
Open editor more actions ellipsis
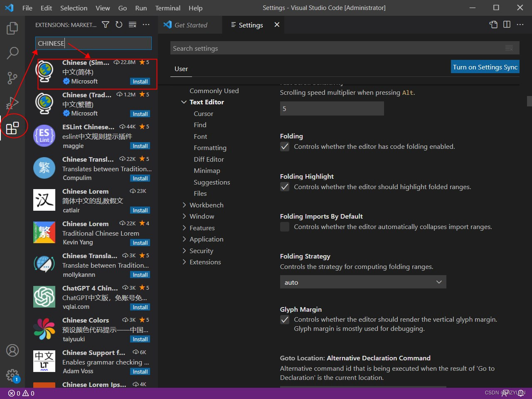click(x=520, y=25)
